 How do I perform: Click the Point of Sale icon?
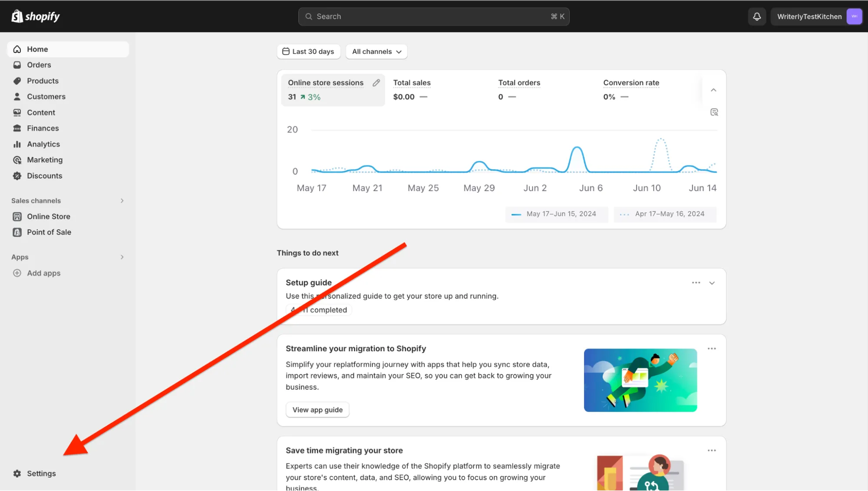[x=17, y=232]
